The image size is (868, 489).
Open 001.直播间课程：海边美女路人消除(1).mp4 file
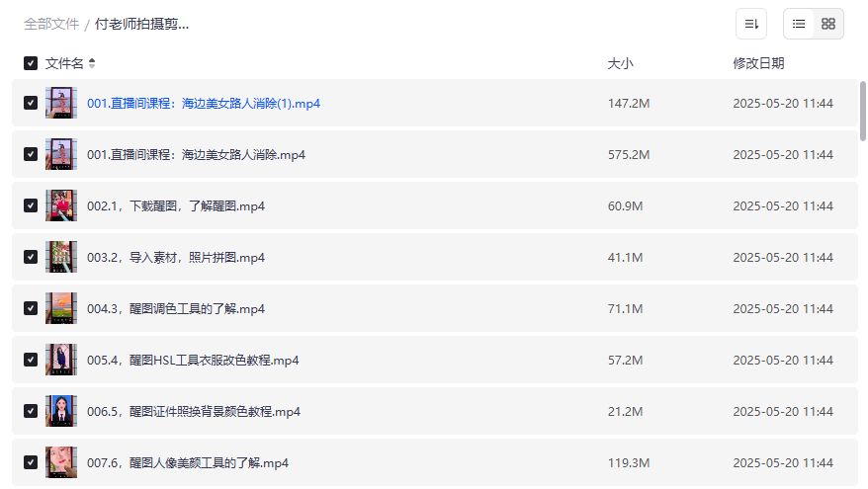[204, 104]
